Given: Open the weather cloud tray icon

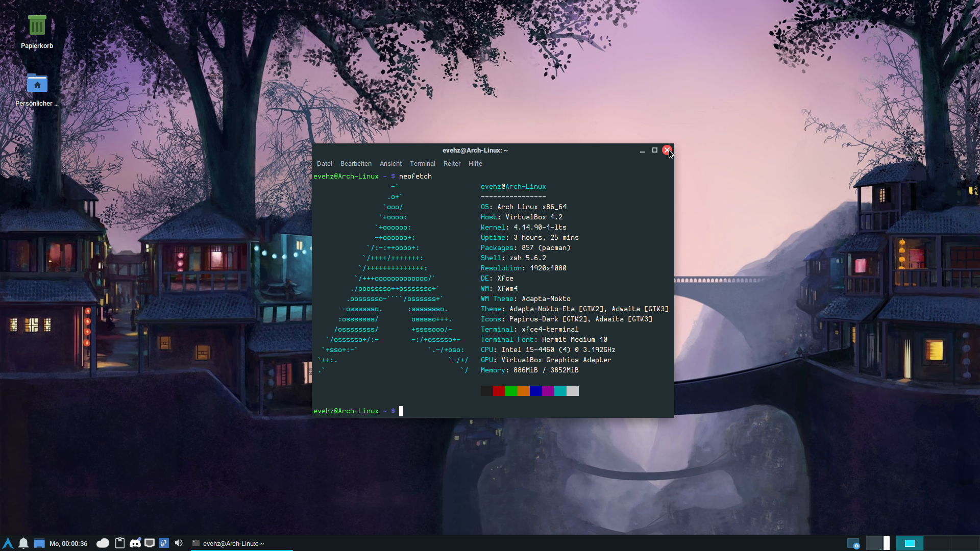Looking at the screenshot, I should [x=103, y=543].
